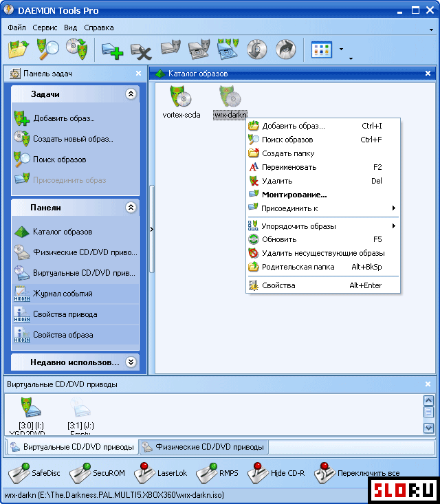
Task: Choose Создать папку in context menu
Action: [322, 153]
